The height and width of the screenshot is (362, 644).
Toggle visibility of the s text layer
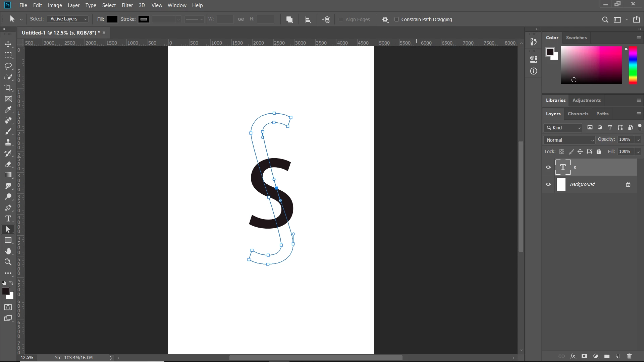[548, 167]
